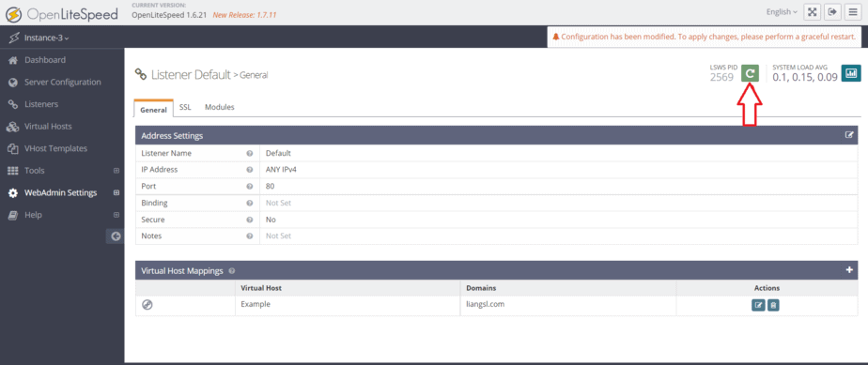
Task: Expand the Tools menu
Action: click(x=116, y=171)
